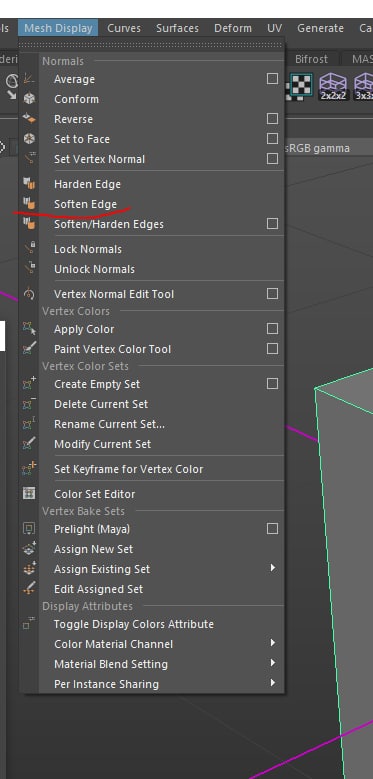Open the Soften/Harden Edges option box
Image resolution: width=373 pixels, height=779 pixels.
(272, 224)
